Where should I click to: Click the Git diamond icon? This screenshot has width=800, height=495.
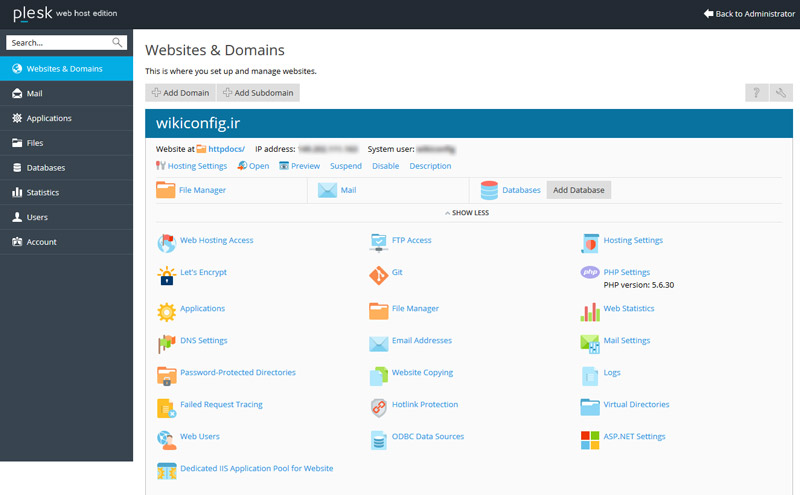click(x=379, y=276)
